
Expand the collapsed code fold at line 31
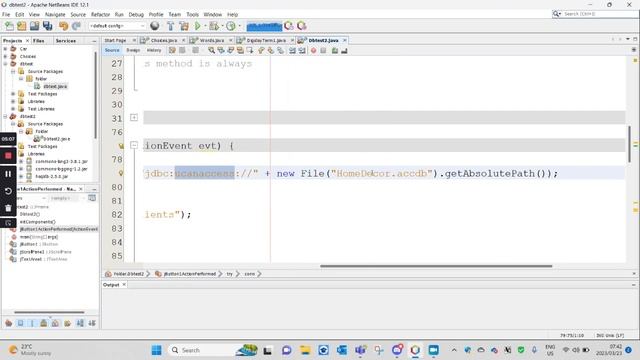click(134, 118)
